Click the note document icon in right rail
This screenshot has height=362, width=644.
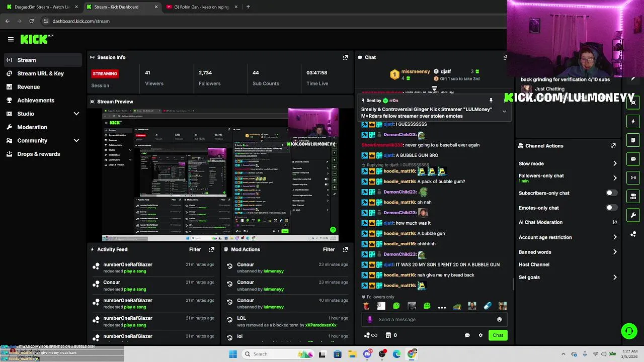633,140
